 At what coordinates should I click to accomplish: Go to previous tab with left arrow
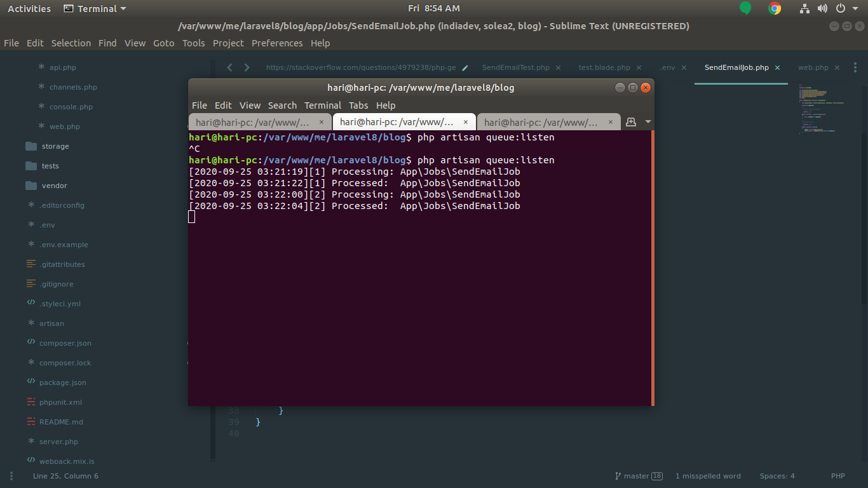coord(230,67)
